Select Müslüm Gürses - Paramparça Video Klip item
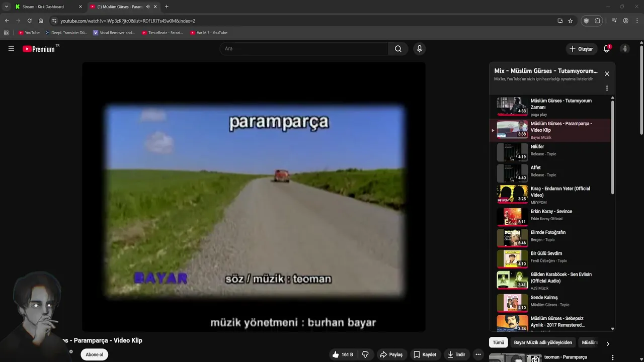This screenshot has width=644, height=362. [550, 130]
